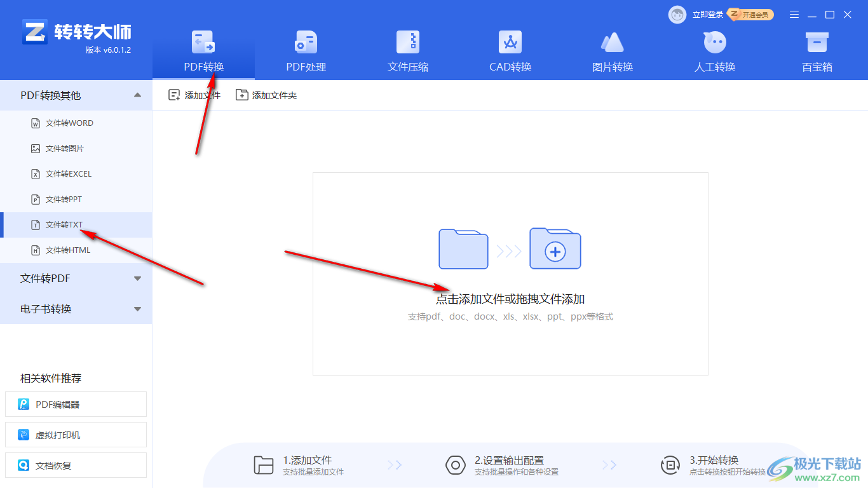The image size is (868, 488).
Task: Click the 添加文件 toolbar button
Action: click(194, 95)
